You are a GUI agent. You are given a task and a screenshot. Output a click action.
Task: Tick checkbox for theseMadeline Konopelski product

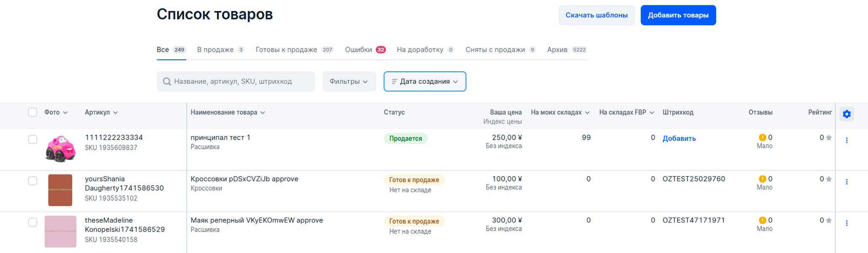click(x=32, y=222)
